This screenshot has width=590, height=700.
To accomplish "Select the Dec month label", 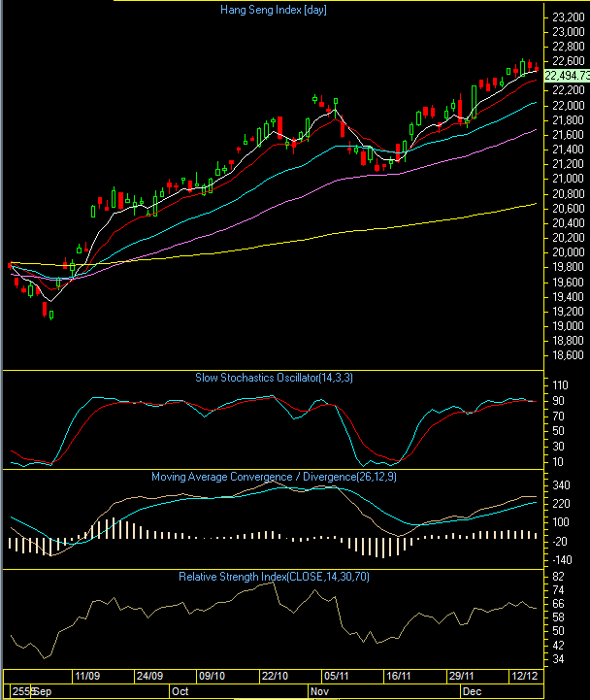I will [x=472, y=692].
